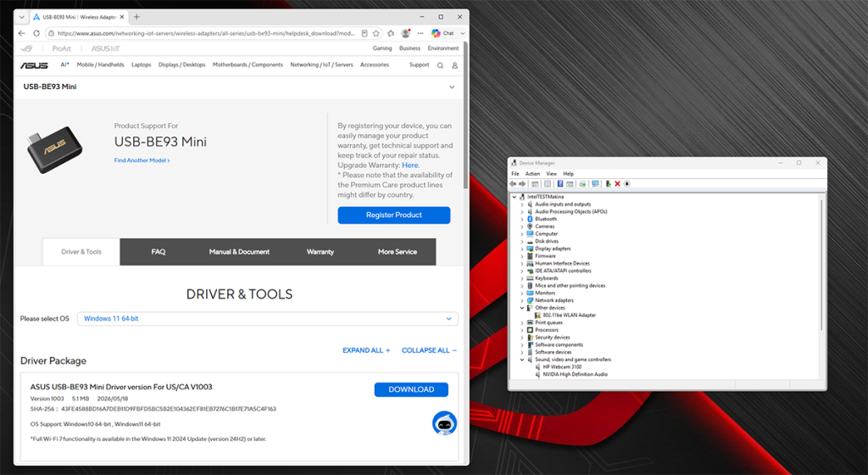Image resolution: width=868 pixels, height=475 pixels.
Task: Expand the Bluetooth device category
Action: coord(521,219)
